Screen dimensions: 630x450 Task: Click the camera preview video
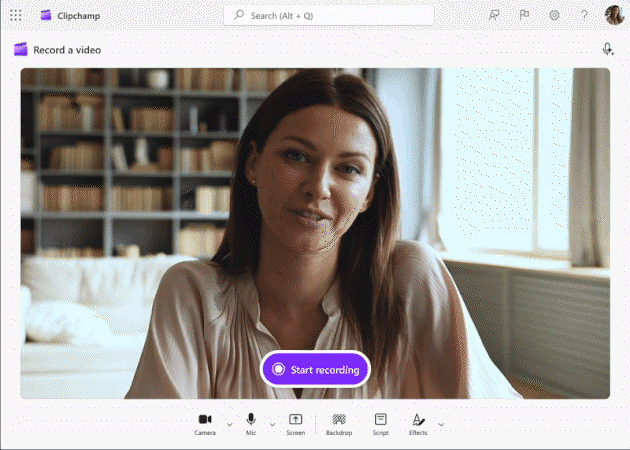click(x=315, y=233)
